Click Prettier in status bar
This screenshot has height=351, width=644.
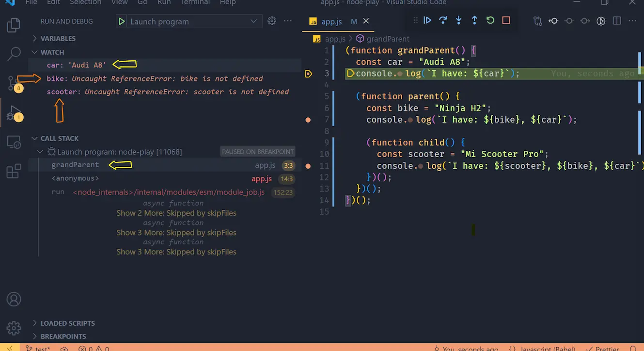point(603,348)
